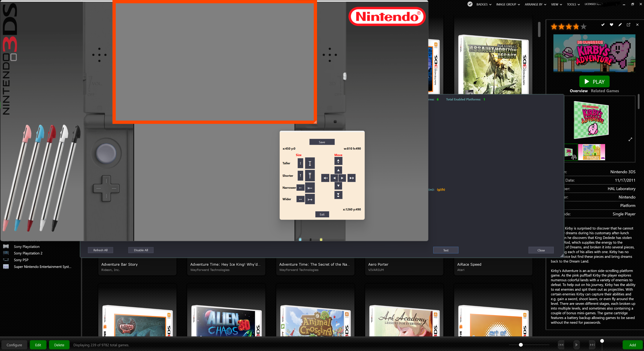The height and width of the screenshot is (351, 644).
Task: Select the Kirby gameplay screenshot thumbnail
Action: 591,152
